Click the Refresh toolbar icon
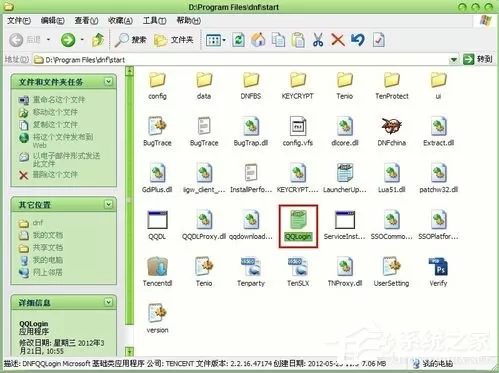Screen dimensions: 499x373 point(238,40)
